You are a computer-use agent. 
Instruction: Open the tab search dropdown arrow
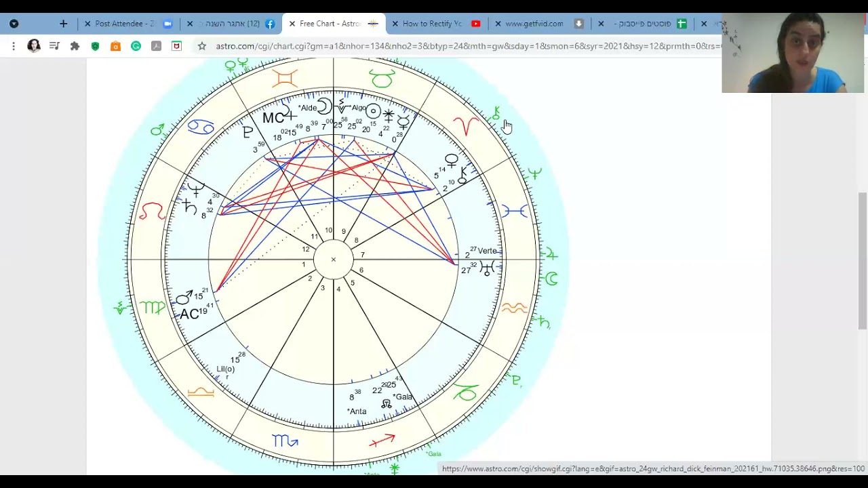point(14,24)
